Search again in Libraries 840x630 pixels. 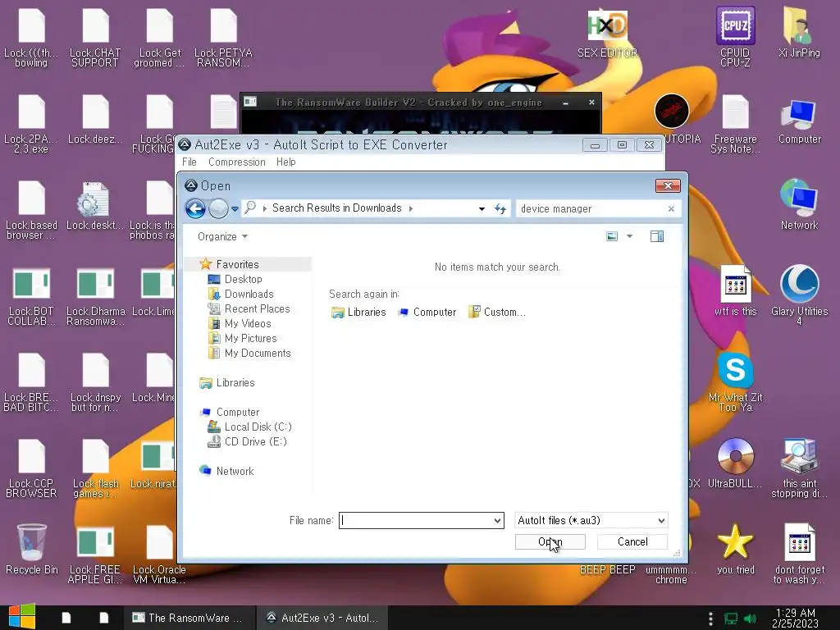[358, 313]
